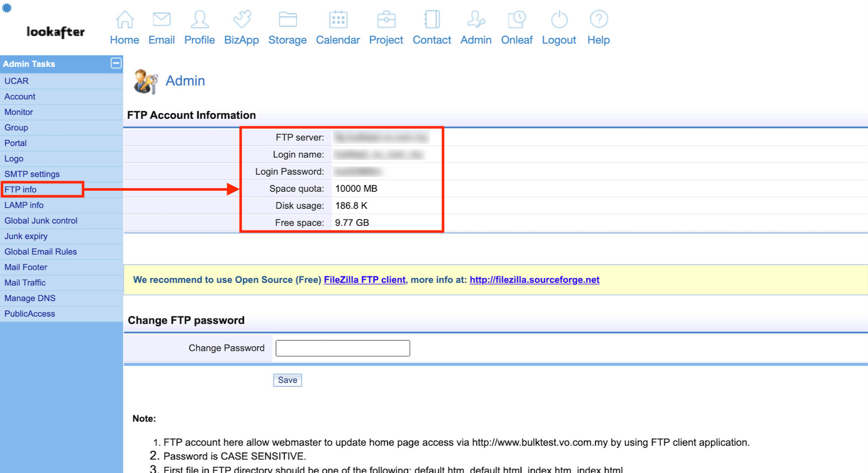868x473 pixels.
Task: Open Global Junk control page
Action: point(41,221)
